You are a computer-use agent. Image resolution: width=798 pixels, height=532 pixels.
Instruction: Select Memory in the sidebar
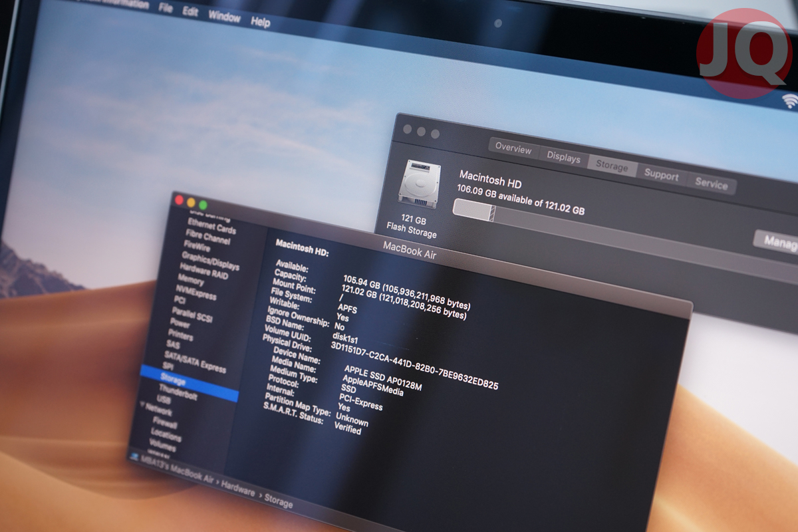tap(191, 280)
